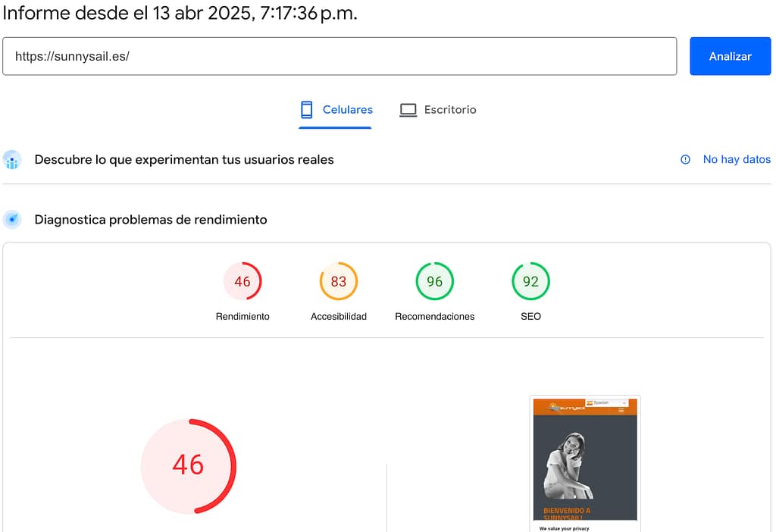Expand the Descubre lo que experimentan section heading
The width and height of the screenshot is (776, 532).
(x=184, y=160)
